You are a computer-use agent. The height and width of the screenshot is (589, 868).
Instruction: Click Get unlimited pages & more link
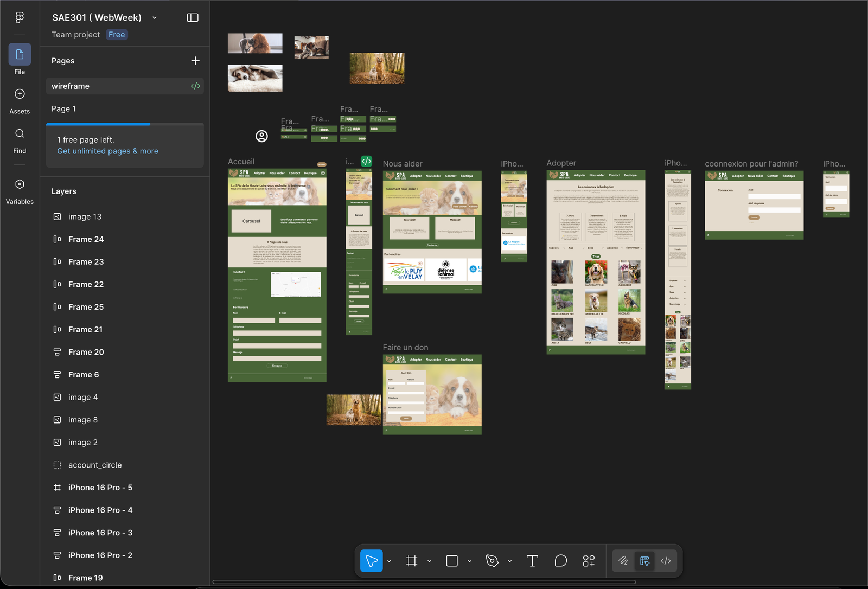pyautogui.click(x=107, y=151)
